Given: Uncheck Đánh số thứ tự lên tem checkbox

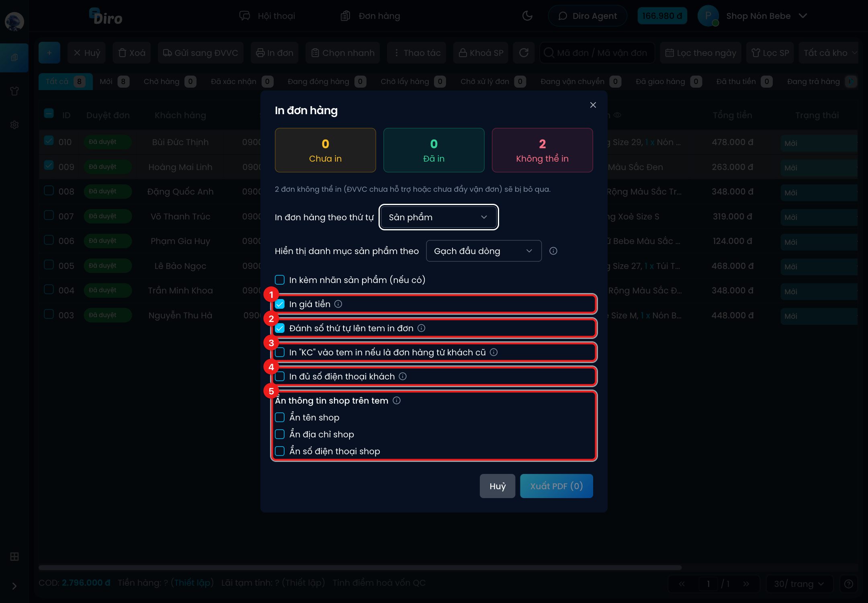Looking at the screenshot, I should (x=280, y=328).
